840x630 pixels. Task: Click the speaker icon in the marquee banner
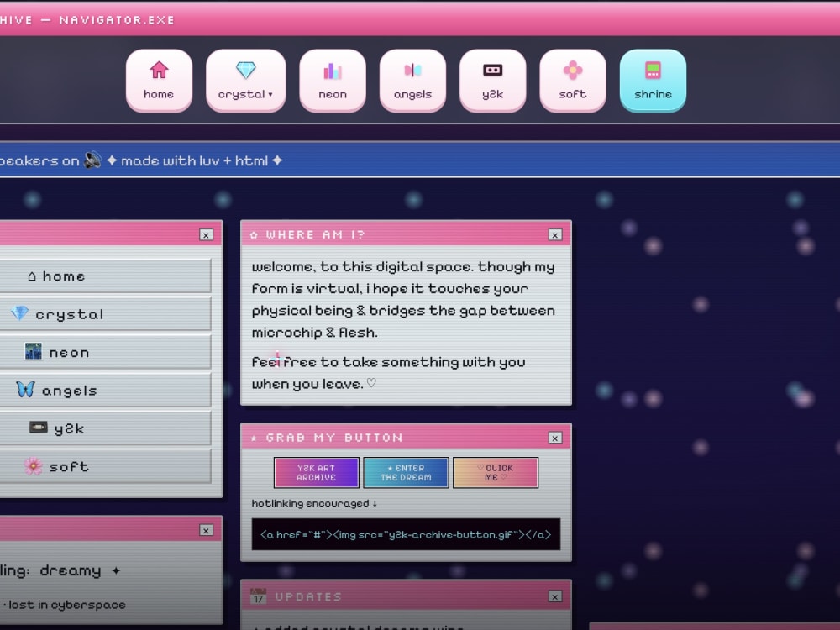click(92, 160)
